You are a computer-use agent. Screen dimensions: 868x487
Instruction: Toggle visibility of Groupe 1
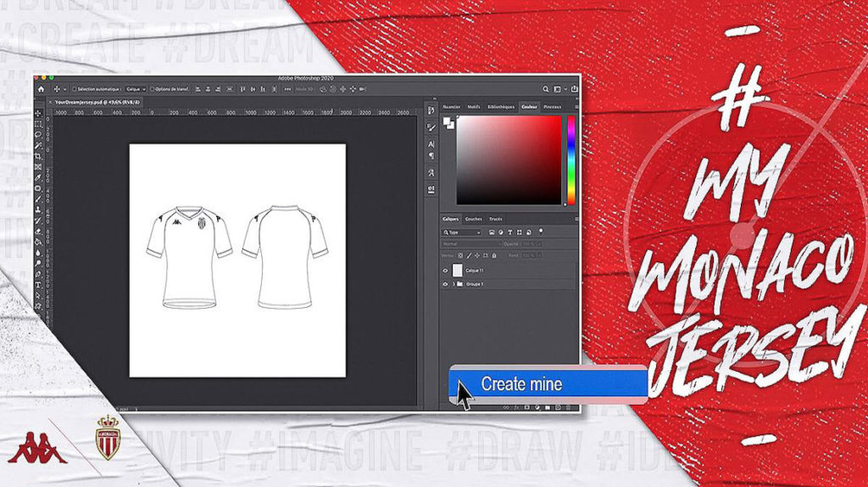(446, 284)
